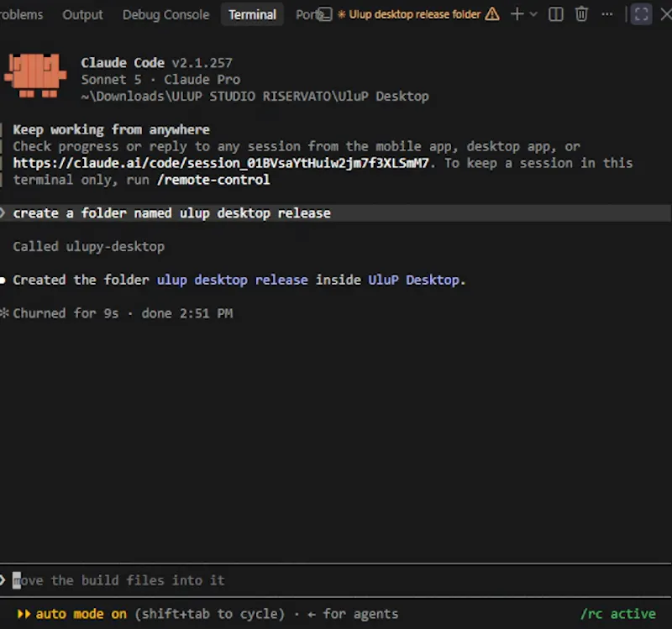This screenshot has width=672, height=629.
Task: Create a new terminal with plus icon
Action: (x=517, y=14)
